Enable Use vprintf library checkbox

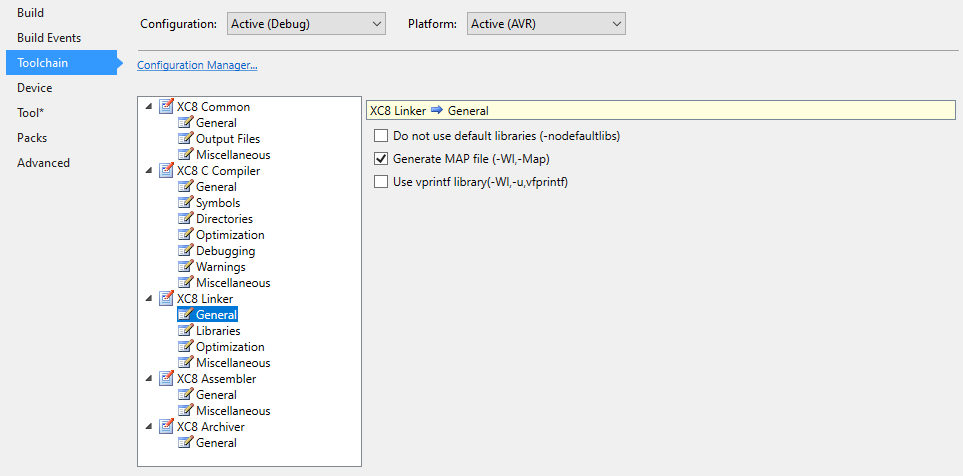[x=380, y=182]
